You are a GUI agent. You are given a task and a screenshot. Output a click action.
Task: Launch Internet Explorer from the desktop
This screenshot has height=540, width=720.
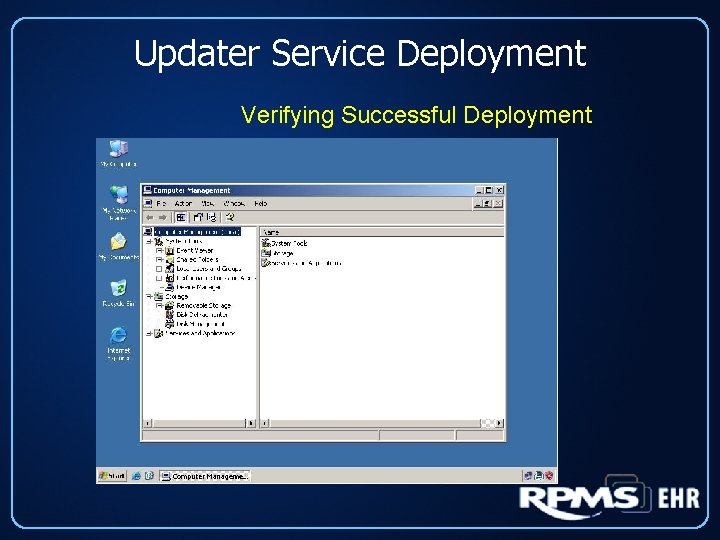click(x=118, y=343)
